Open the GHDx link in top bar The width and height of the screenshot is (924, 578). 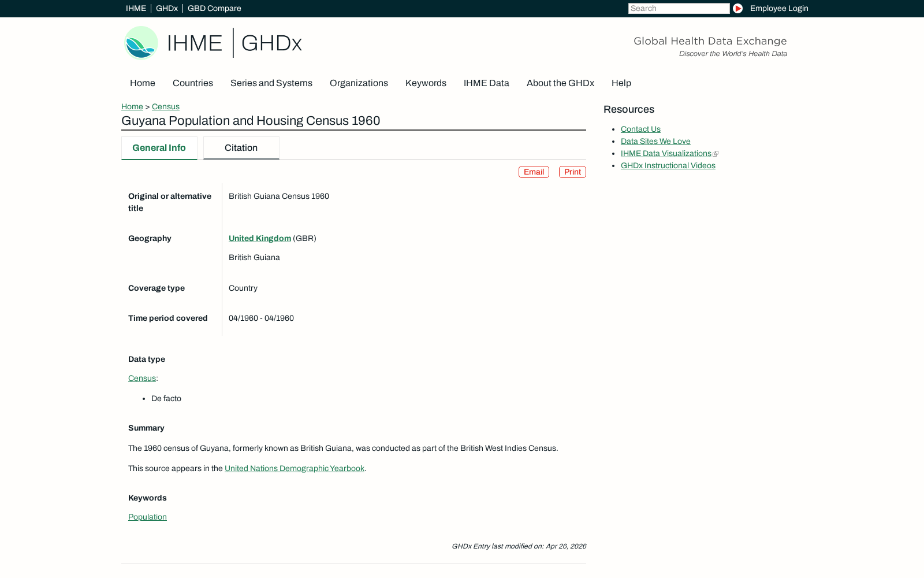click(167, 8)
